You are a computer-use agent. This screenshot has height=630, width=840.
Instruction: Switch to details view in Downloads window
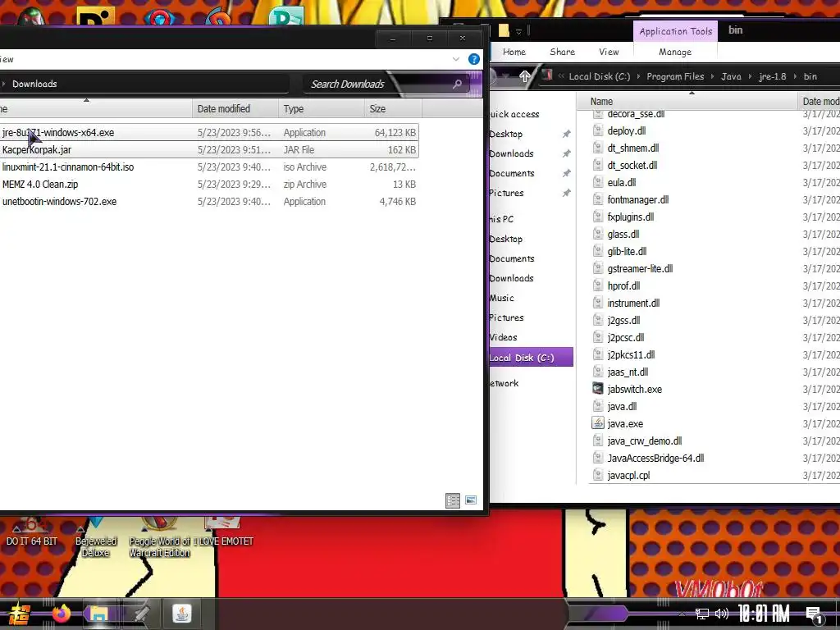pos(453,500)
